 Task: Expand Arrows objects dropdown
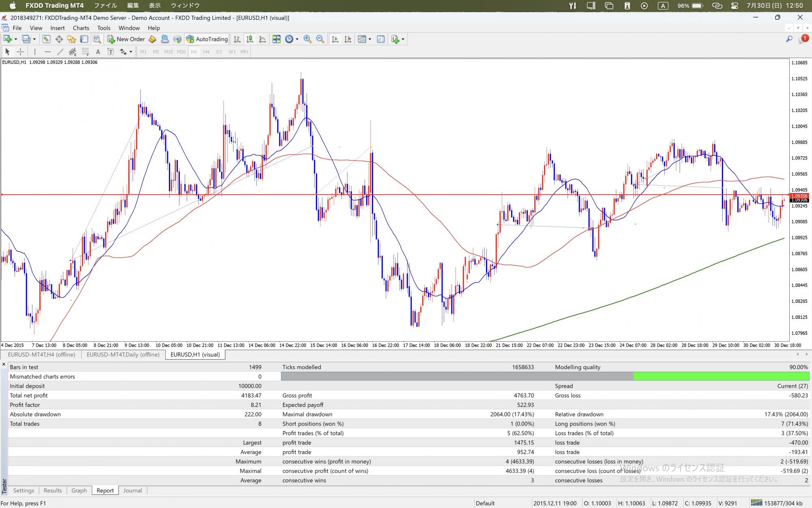coord(131,52)
